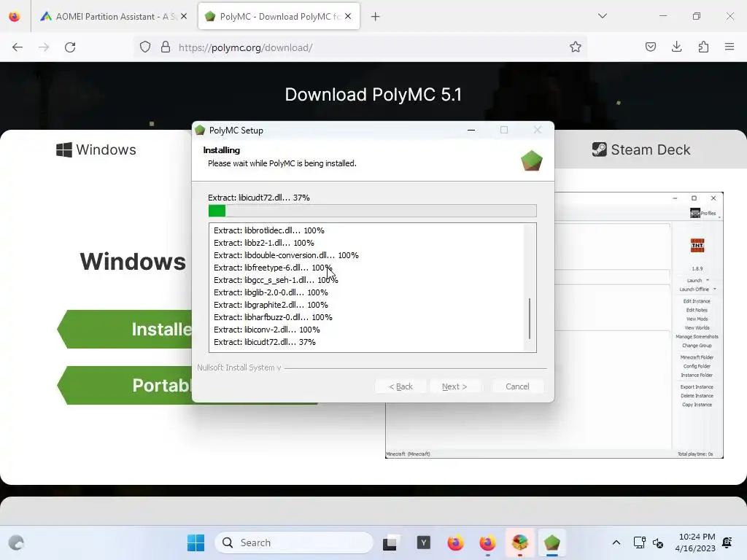Image resolution: width=747 pixels, height=560 pixels.
Task: Select log line libiconv-2.dll 100%
Action: pyautogui.click(x=267, y=330)
